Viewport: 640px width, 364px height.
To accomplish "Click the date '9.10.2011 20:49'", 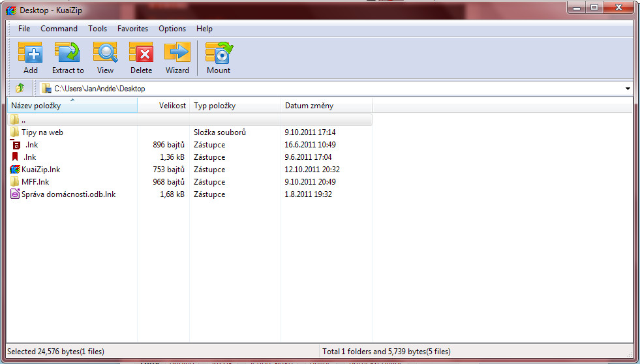I will coord(310,181).
